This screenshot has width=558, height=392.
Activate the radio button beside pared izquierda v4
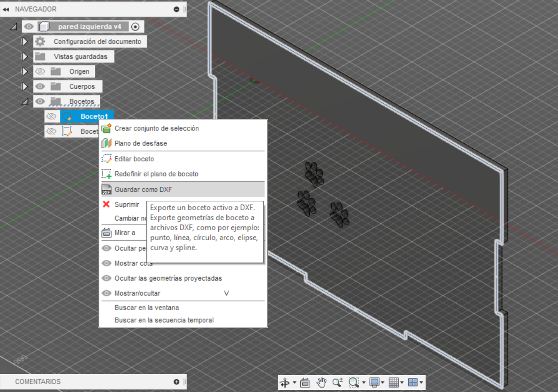135,26
